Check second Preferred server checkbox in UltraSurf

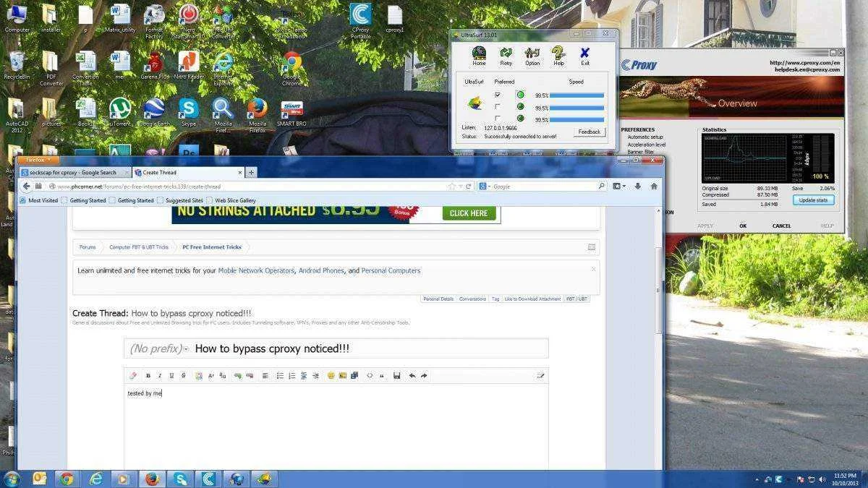497,106
